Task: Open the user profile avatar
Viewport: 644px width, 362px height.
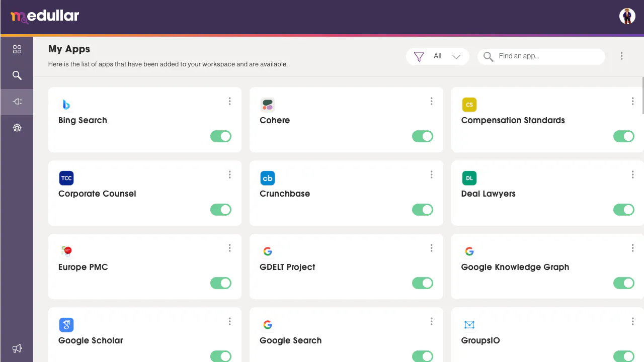Action: point(627,16)
